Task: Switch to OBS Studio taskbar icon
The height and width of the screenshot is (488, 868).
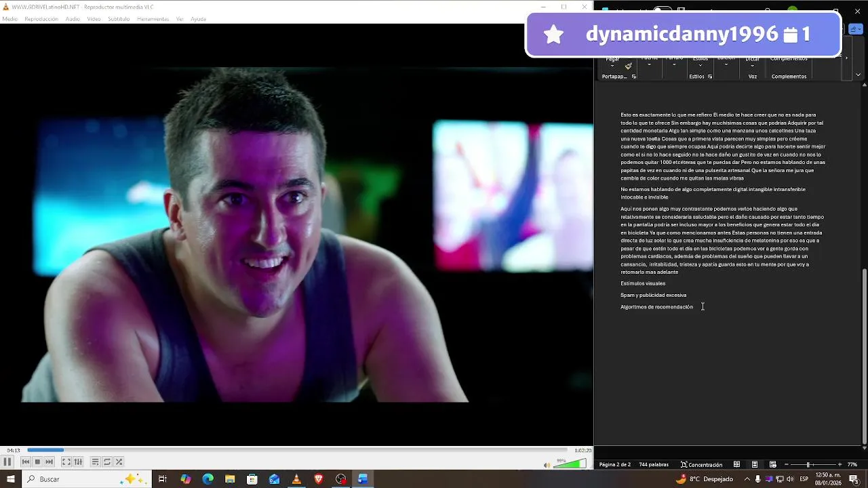Action: point(340,479)
